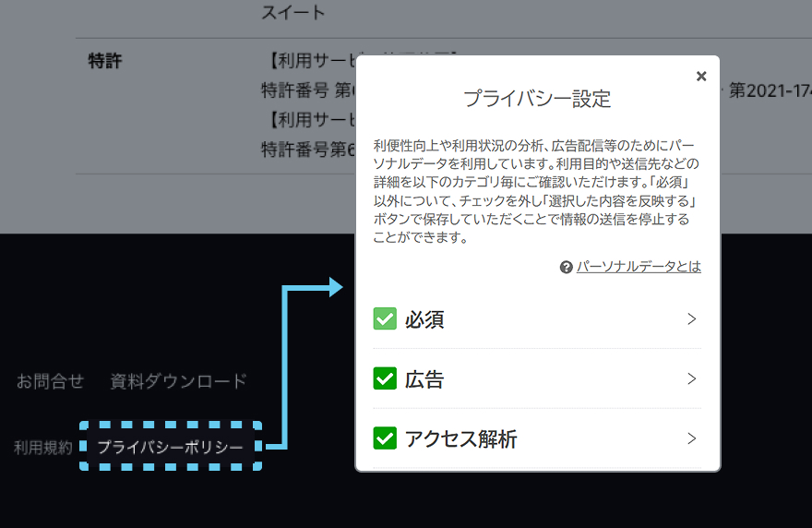Uncheck the アクセス解析 checkbox
The width and height of the screenshot is (812, 528).
click(385, 438)
